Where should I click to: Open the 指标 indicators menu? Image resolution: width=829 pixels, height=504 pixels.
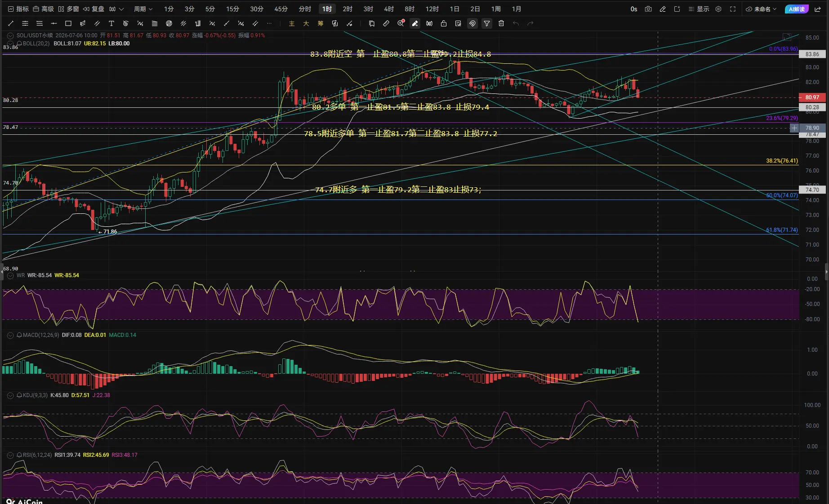18,9
